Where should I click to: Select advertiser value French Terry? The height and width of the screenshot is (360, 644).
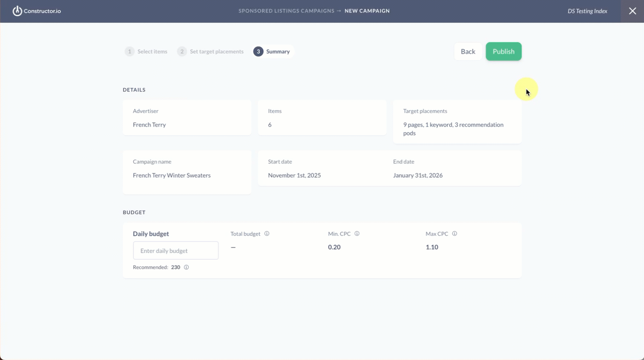coord(149,125)
